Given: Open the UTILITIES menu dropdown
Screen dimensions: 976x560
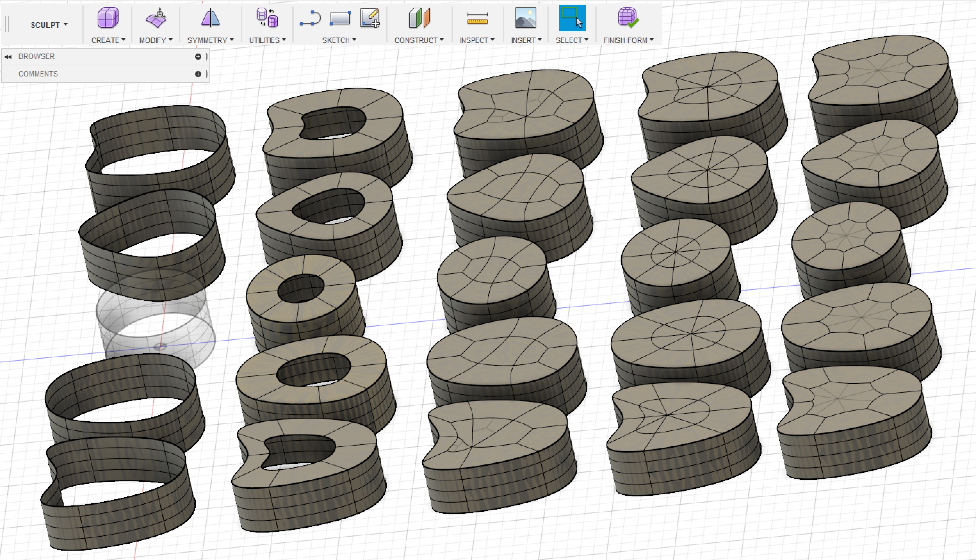Looking at the screenshot, I should tap(267, 40).
